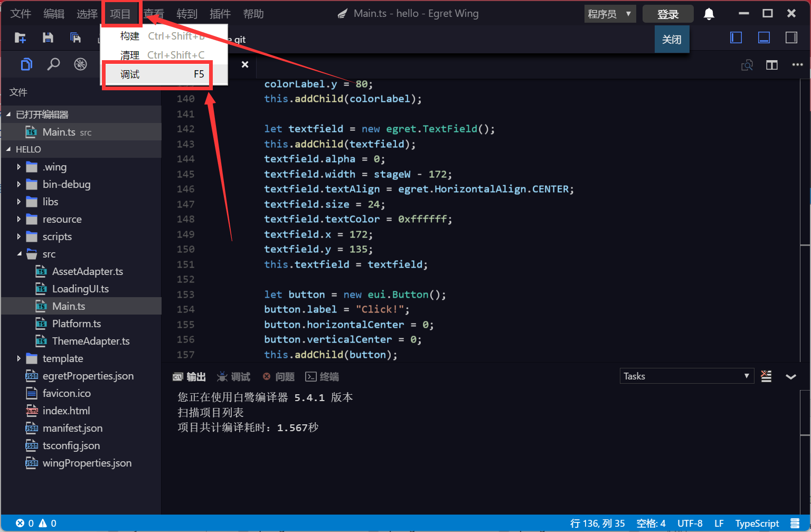
Task: Open tsconfig.json file
Action: [81, 445]
